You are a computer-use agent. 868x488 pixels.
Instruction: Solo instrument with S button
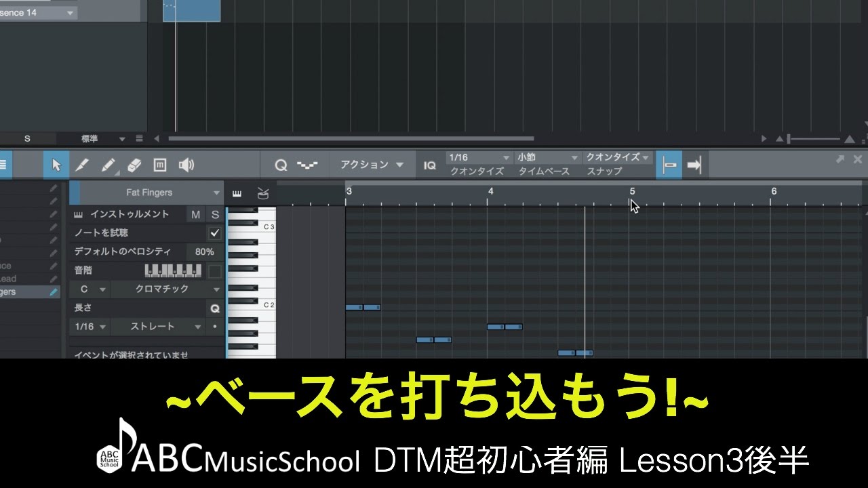(x=215, y=214)
